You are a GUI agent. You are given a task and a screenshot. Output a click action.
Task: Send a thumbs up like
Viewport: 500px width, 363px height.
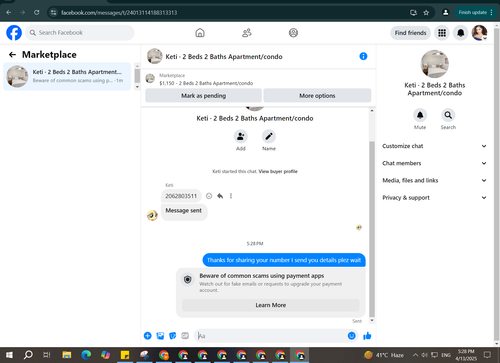(367, 336)
